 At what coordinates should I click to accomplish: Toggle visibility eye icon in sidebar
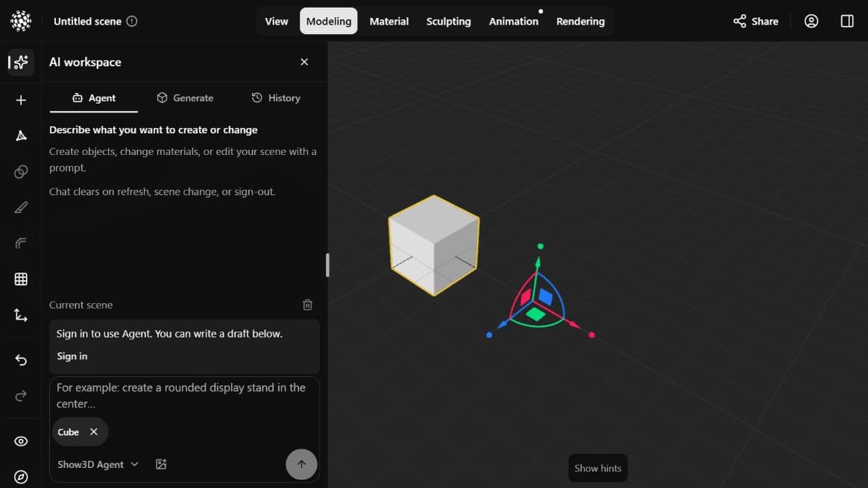click(20, 441)
